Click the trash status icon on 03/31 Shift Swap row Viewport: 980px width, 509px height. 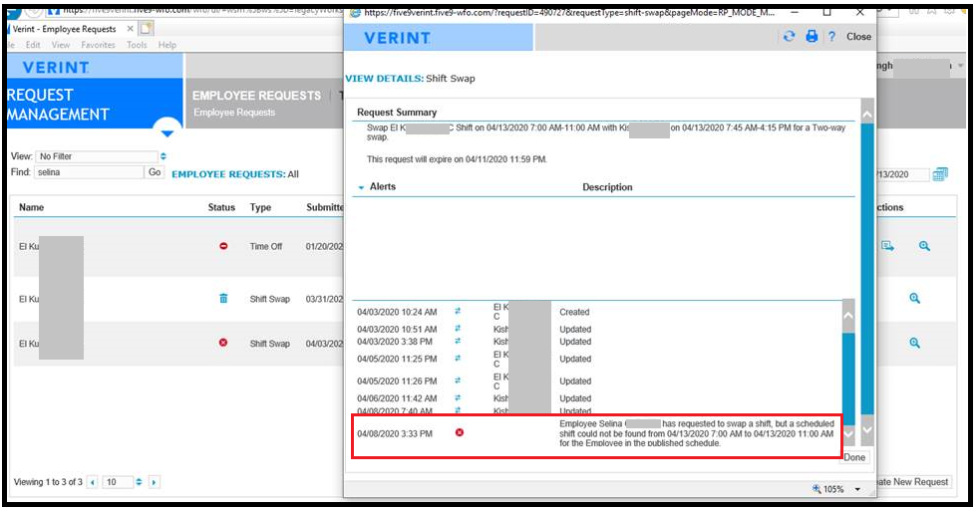coord(223,299)
